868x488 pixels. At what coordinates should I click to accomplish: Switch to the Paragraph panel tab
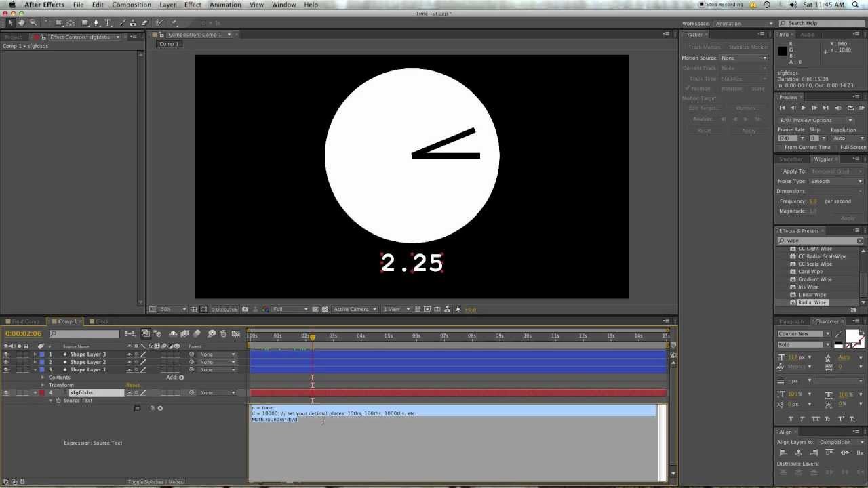click(791, 321)
